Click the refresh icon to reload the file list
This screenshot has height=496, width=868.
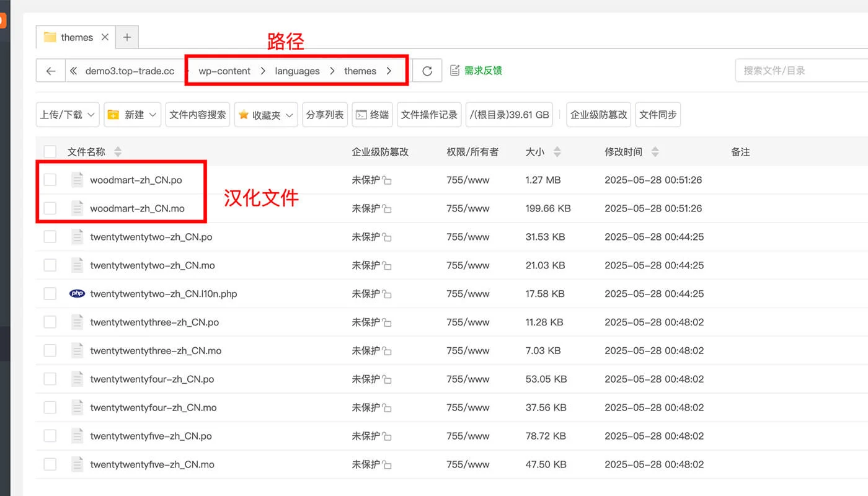pos(427,70)
